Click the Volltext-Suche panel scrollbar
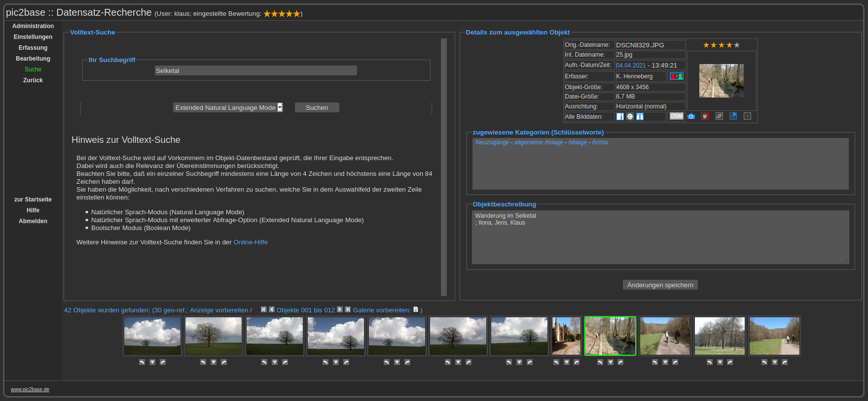Image resolution: width=868 pixels, height=401 pixels. coord(444,167)
